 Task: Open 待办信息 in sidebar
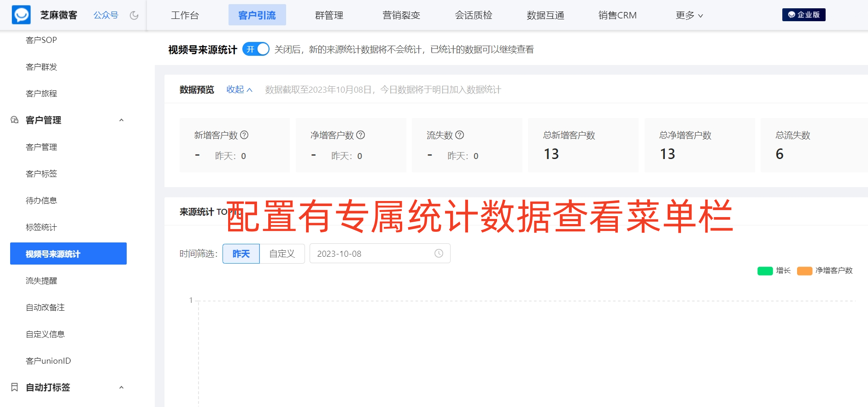pyautogui.click(x=41, y=201)
